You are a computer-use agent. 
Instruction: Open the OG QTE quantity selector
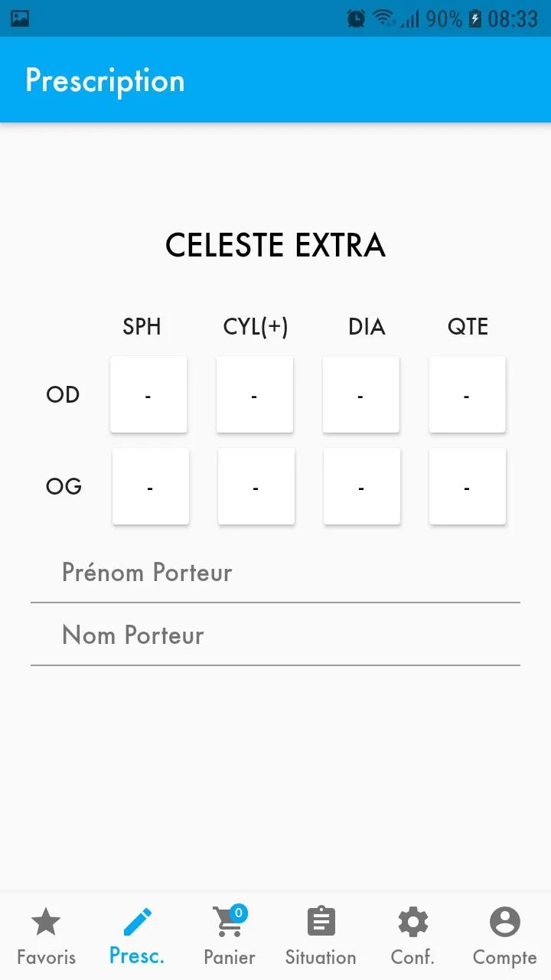click(x=467, y=486)
